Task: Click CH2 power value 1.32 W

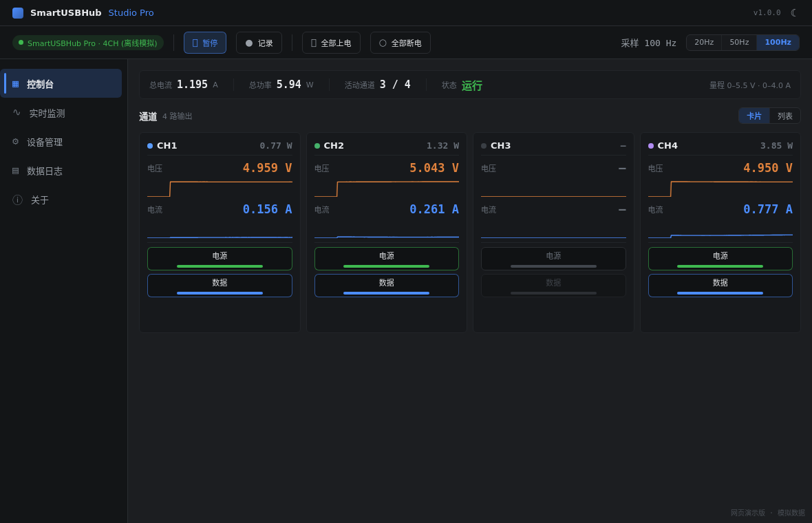Action: pyautogui.click(x=442, y=146)
